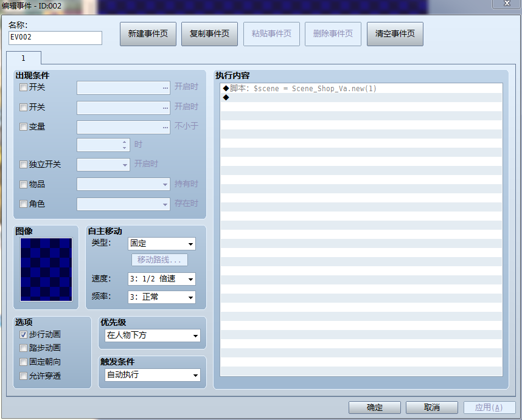Image resolution: width=522 pixels, height=420 pixels.
Task: Click the 粘贴事件页 button
Action: point(272,34)
